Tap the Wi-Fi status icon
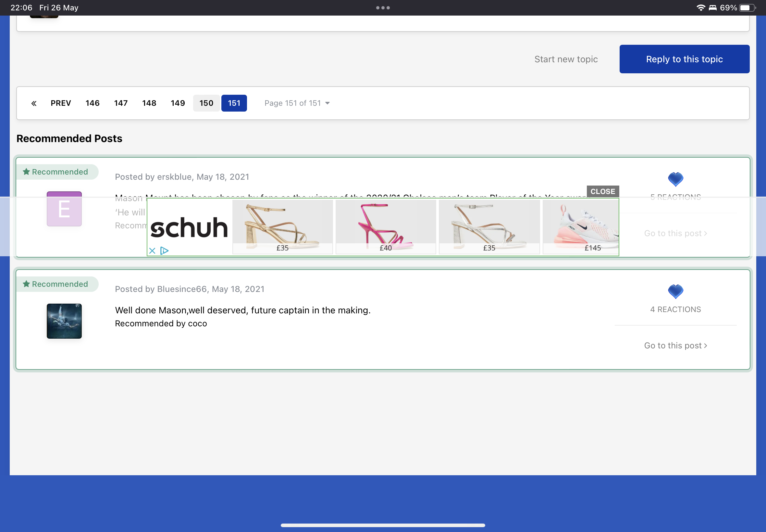 point(701,8)
